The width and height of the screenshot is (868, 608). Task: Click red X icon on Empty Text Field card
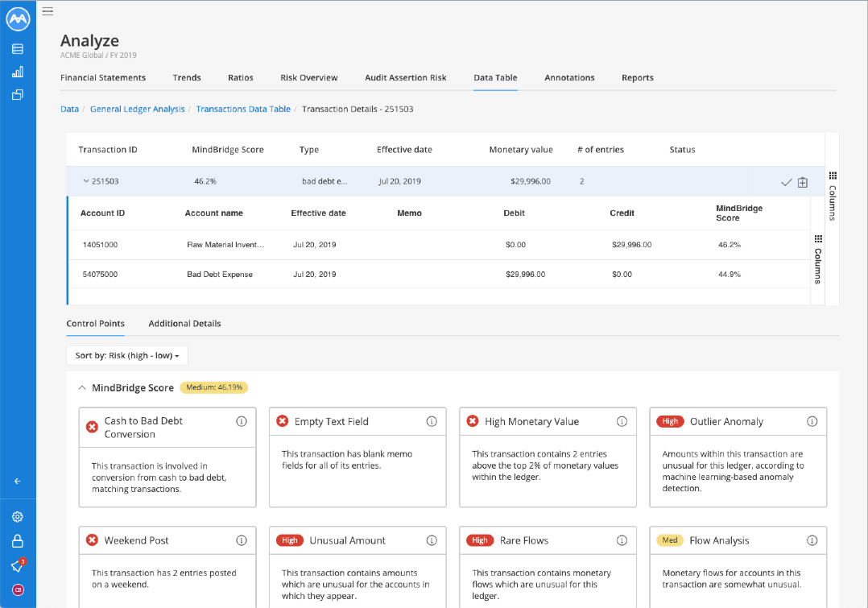[283, 421]
